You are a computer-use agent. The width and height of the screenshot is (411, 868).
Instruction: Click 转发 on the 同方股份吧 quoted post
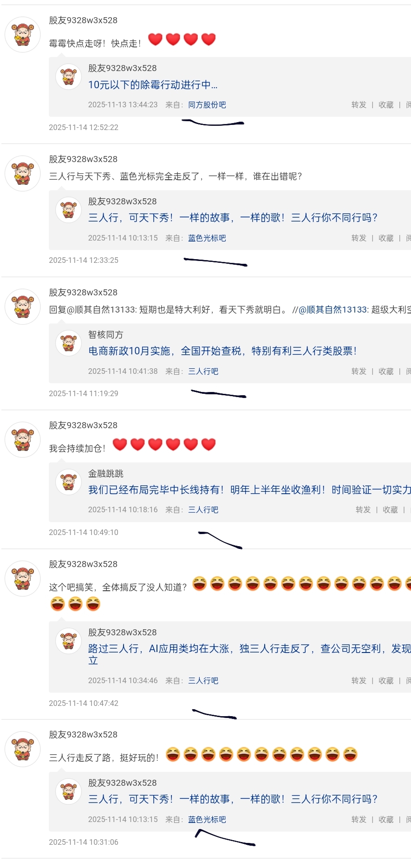pos(359,105)
